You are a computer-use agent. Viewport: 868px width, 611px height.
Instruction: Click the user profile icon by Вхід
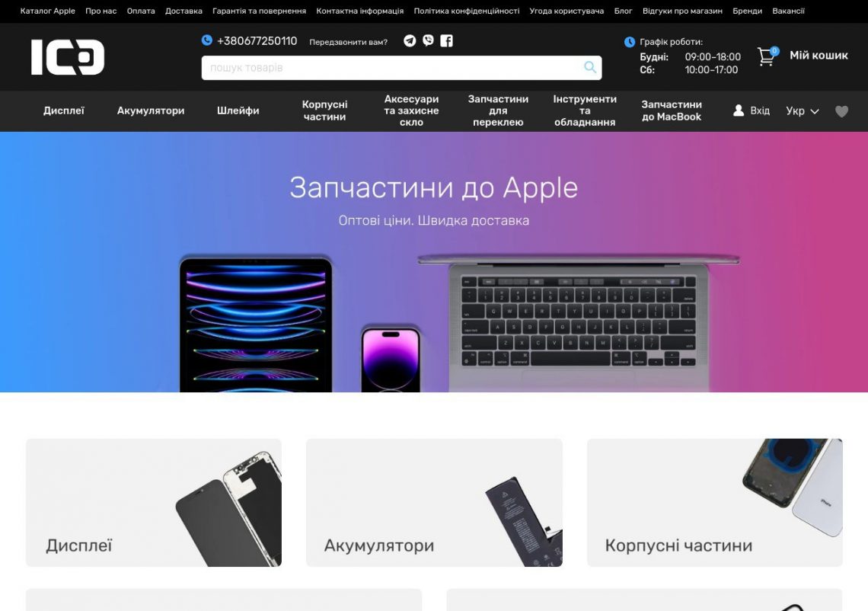[739, 110]
